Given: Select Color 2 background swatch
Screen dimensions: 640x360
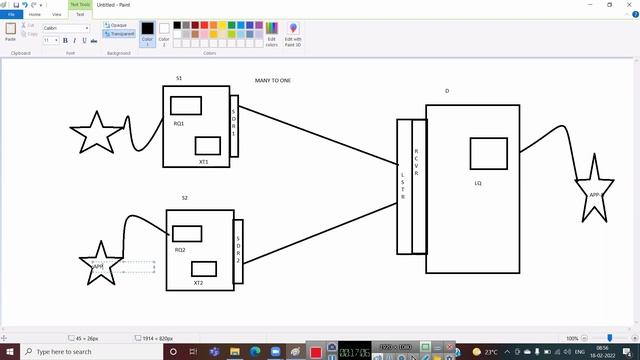Looking at the screenshot, I should point(164,34).
